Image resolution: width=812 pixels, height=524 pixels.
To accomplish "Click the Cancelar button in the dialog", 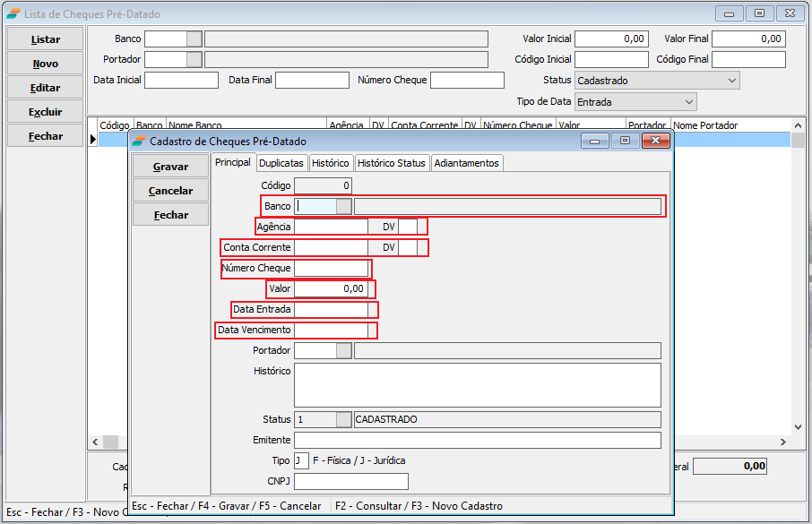I will 170,191.
